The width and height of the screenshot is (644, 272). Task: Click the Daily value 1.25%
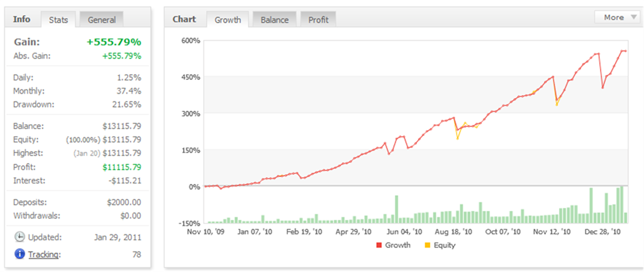[x=128, y=77]
